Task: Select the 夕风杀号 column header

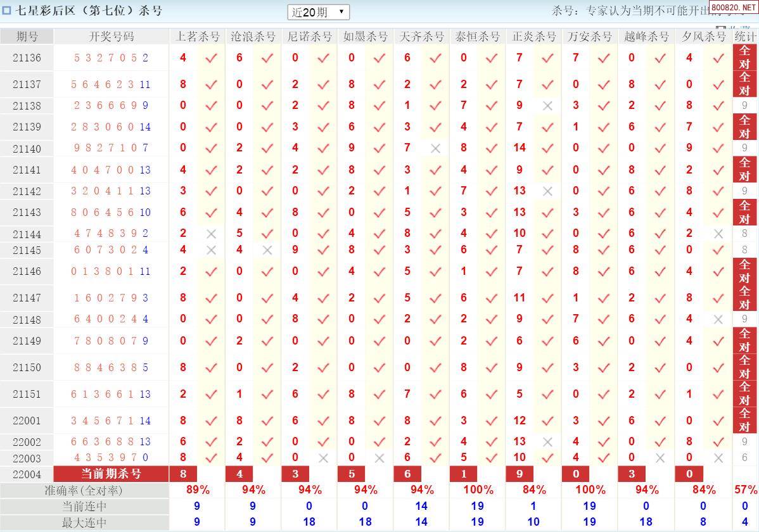Action: click(x=704, y=36)
